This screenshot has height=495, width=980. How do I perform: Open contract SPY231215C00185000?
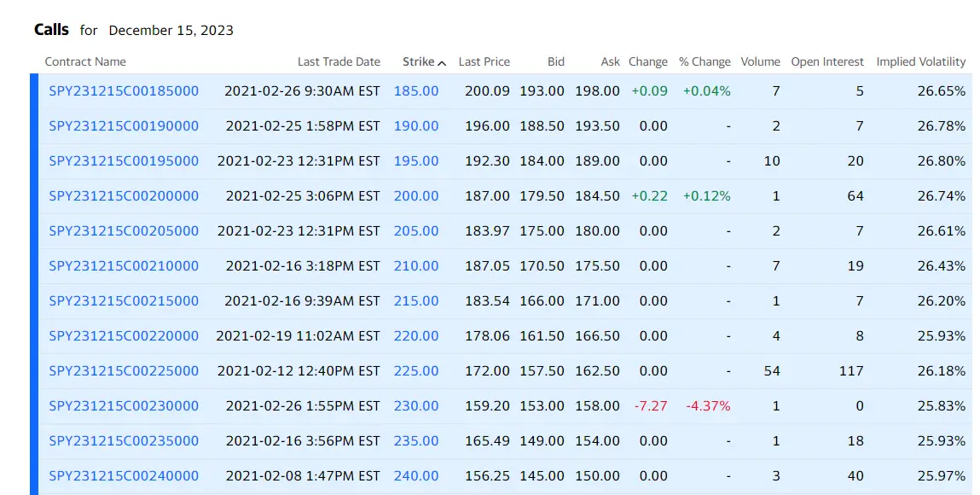(124, 90)
